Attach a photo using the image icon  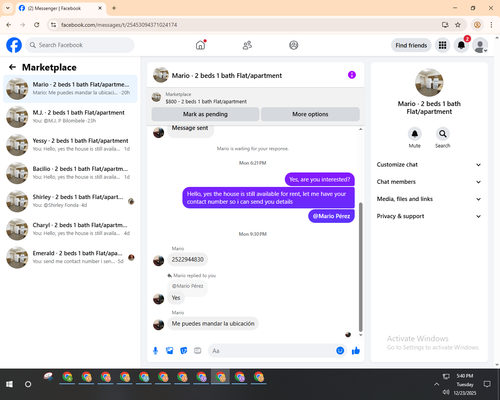pyautogui.click(x=170, y=351)
